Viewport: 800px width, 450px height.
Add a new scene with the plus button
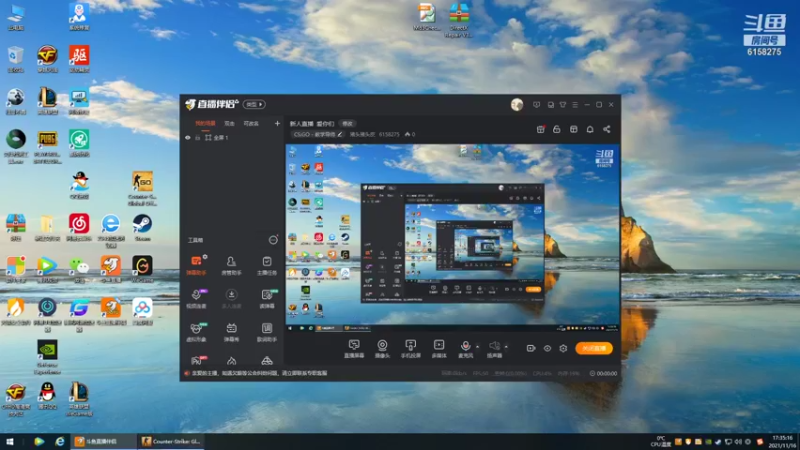[x=277, y=123]
